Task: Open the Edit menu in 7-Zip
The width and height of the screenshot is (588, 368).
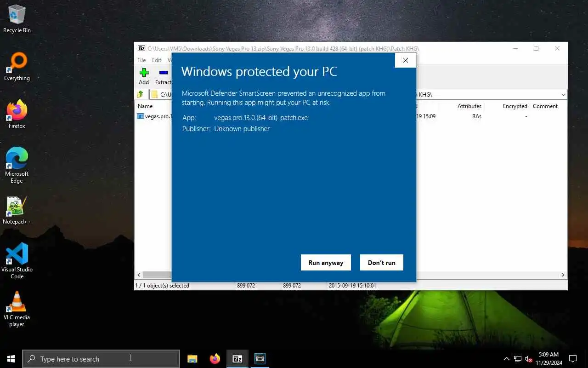Action: coord(157,60)
